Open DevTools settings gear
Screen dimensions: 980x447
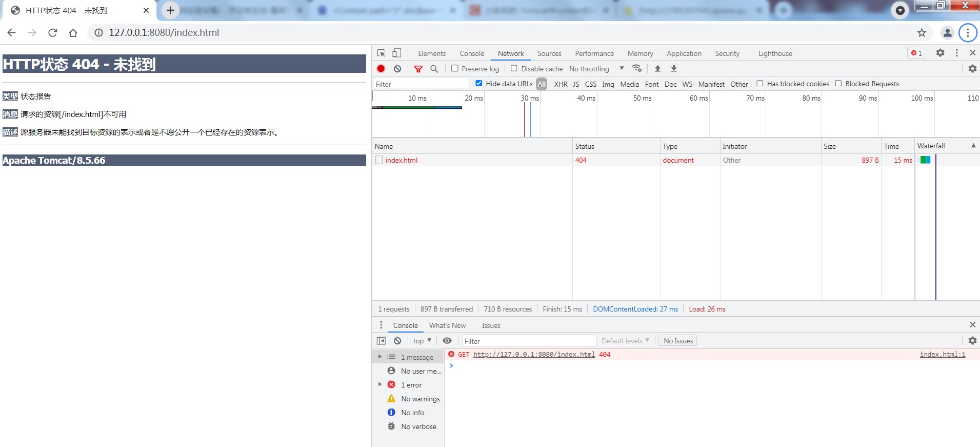click(941, 53)
